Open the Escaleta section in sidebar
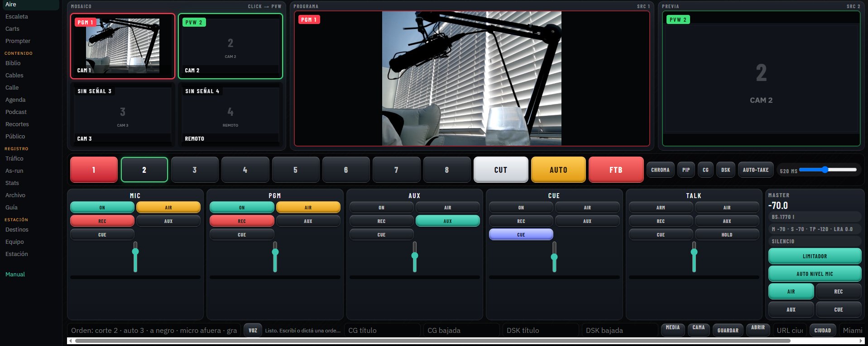Screen dimensions: 868x346 [17, 16]
